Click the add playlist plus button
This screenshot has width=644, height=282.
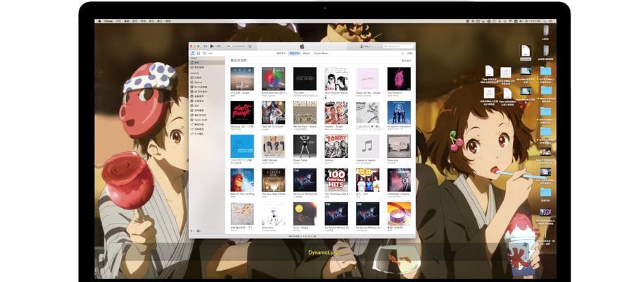(x=192, y=231)
